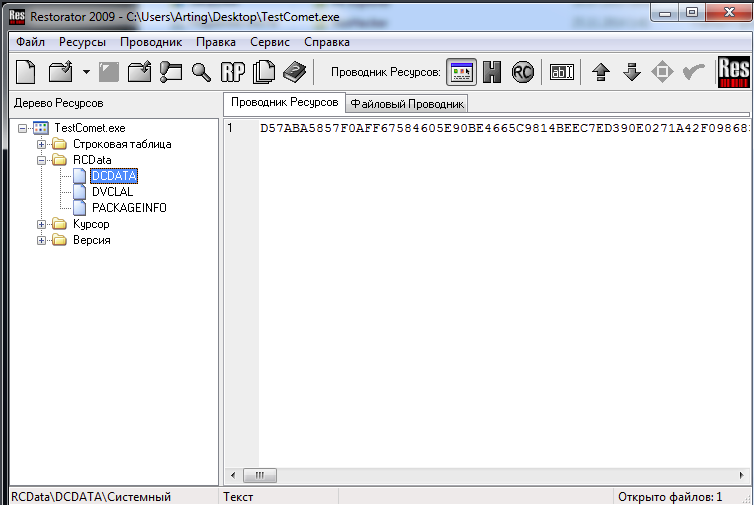Click the move up arrow icon

click(601, 72)
